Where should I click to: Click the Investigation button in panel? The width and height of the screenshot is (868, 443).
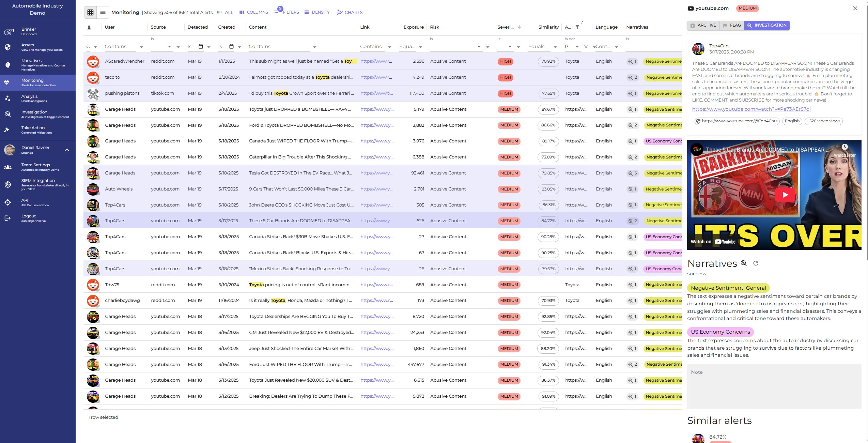(767, 25)
